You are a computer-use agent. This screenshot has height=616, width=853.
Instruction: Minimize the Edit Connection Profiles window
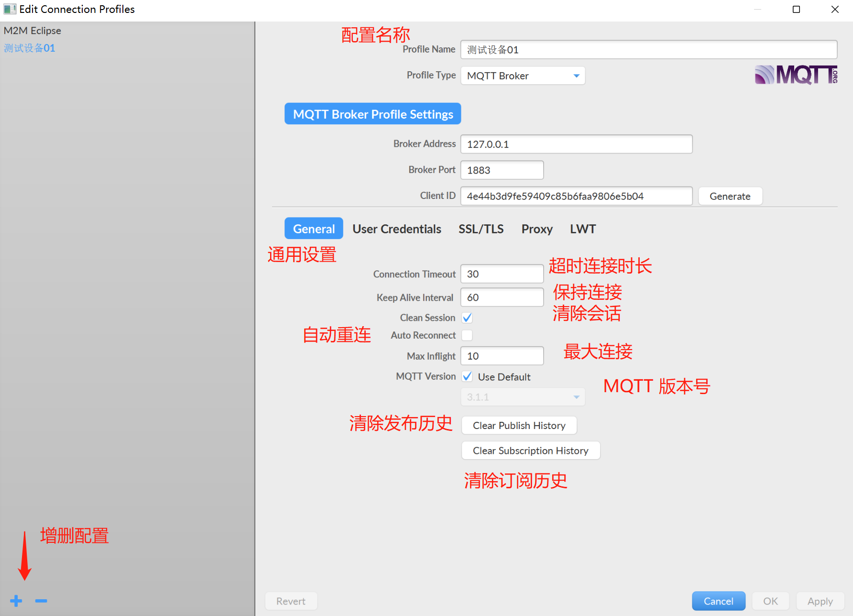tap(757, 10)
